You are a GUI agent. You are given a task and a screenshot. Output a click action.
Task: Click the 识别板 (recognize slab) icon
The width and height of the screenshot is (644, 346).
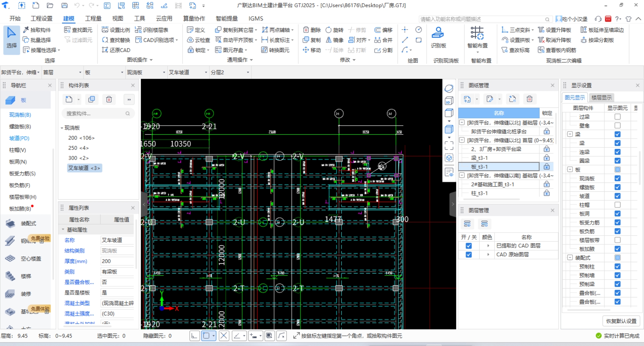pos(438,34)
